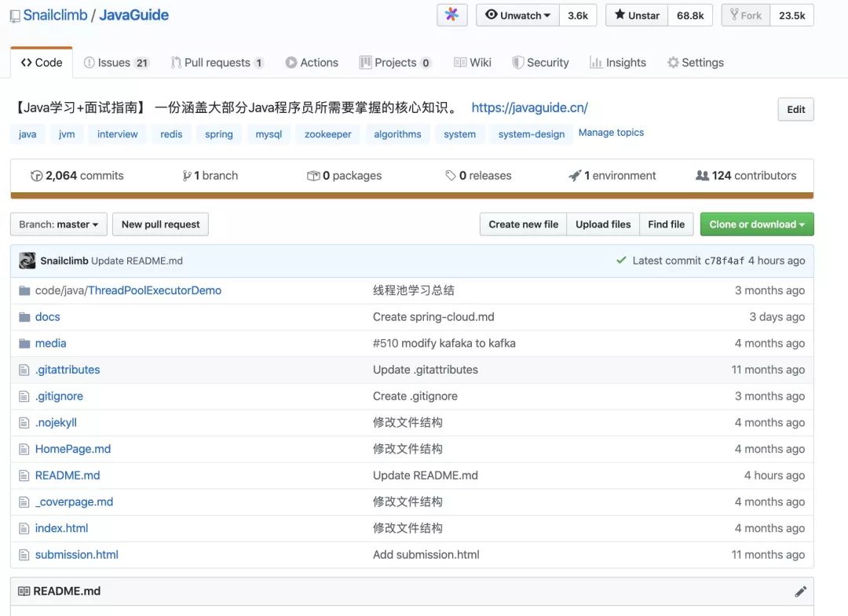Open the Branch: master dropdown
Image resolution: width=848 pixels, height=616 pixels.
(x=58, y=224)
